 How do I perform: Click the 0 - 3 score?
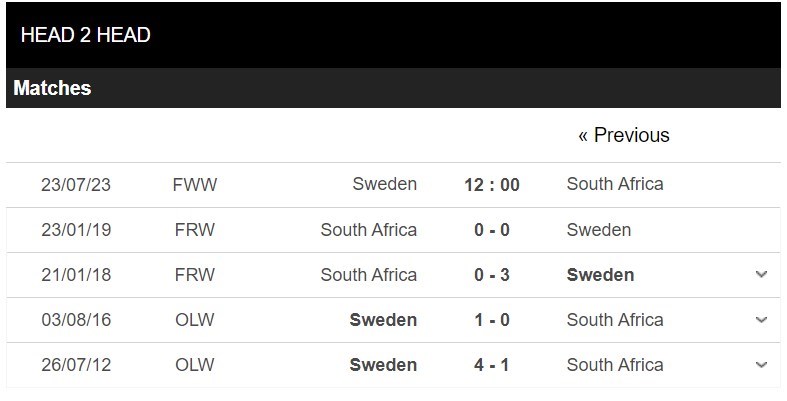492,275
